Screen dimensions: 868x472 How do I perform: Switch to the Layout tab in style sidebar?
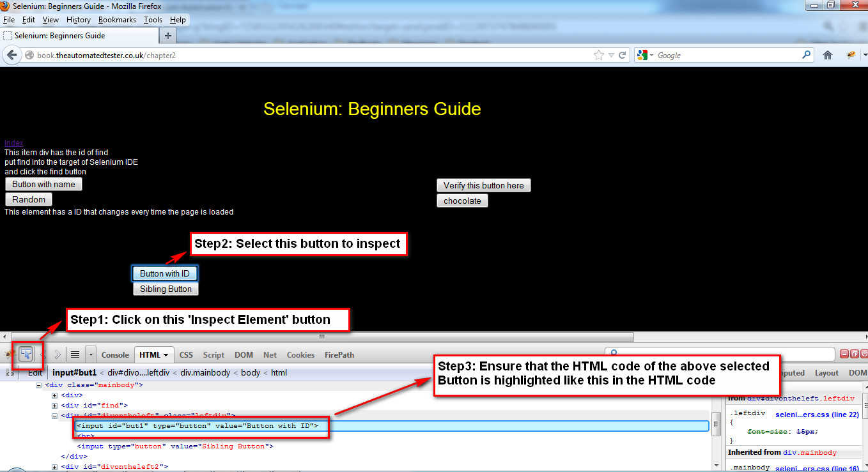click(826, 372)
